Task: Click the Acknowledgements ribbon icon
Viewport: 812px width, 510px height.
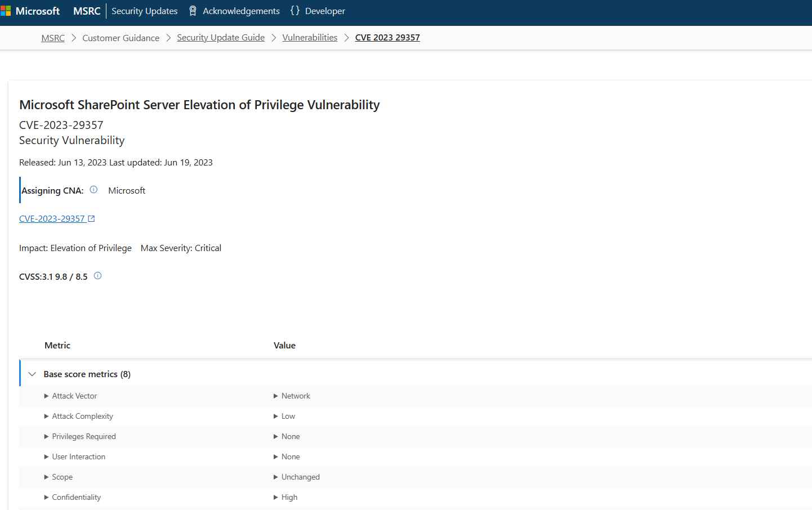Action: click(193, 11)
